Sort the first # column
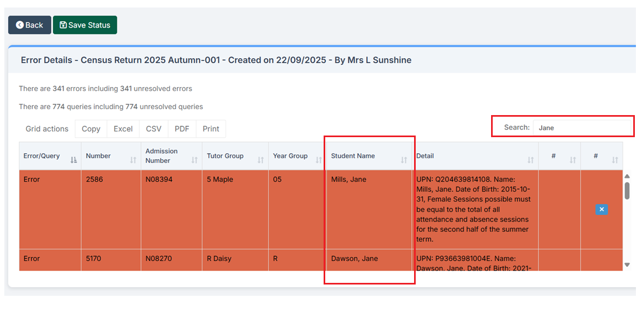644x313 pixels. [x=572, y=160]
